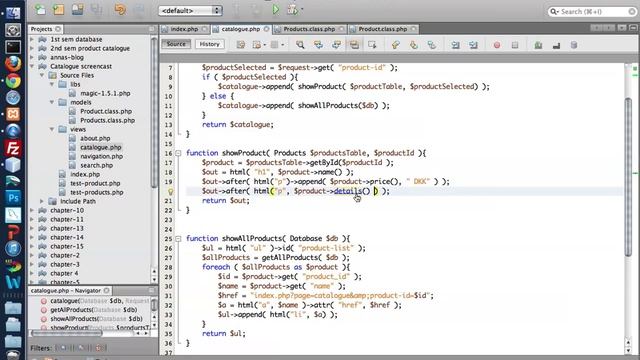640x360 pixels.
Task: Click the New Project toolbar icon
Action: point(58,9)
